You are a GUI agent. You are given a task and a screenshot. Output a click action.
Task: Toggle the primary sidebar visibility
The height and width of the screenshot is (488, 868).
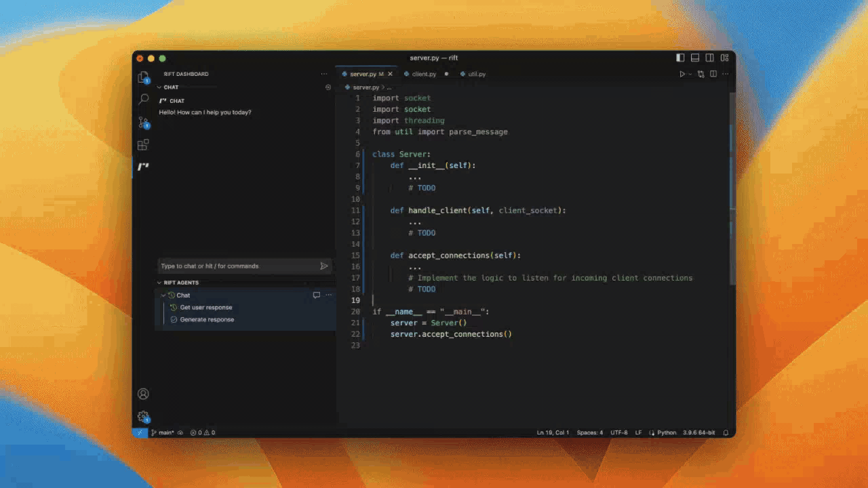point(681,58)
